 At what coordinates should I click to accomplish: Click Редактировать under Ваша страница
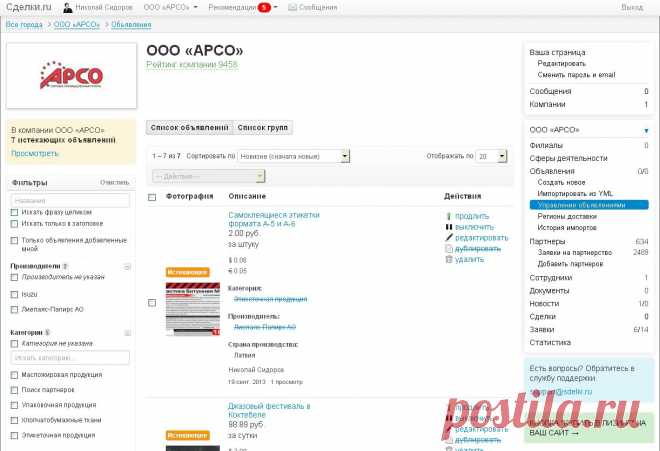562,64
